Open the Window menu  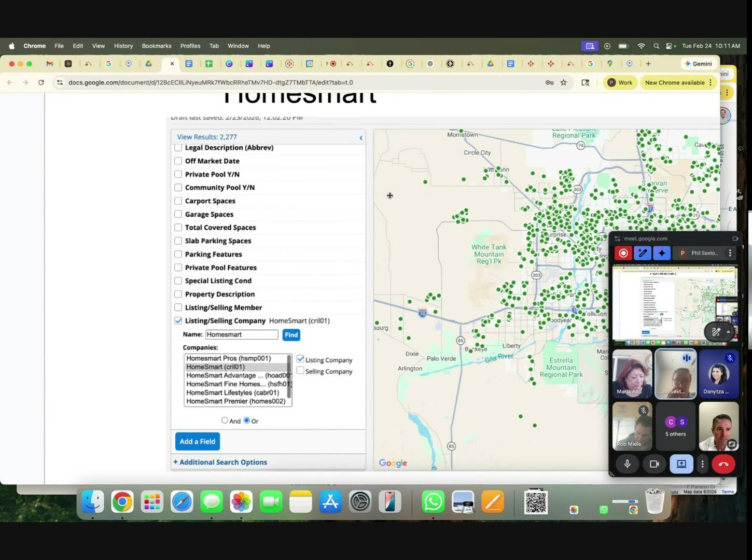click(238, 46)
